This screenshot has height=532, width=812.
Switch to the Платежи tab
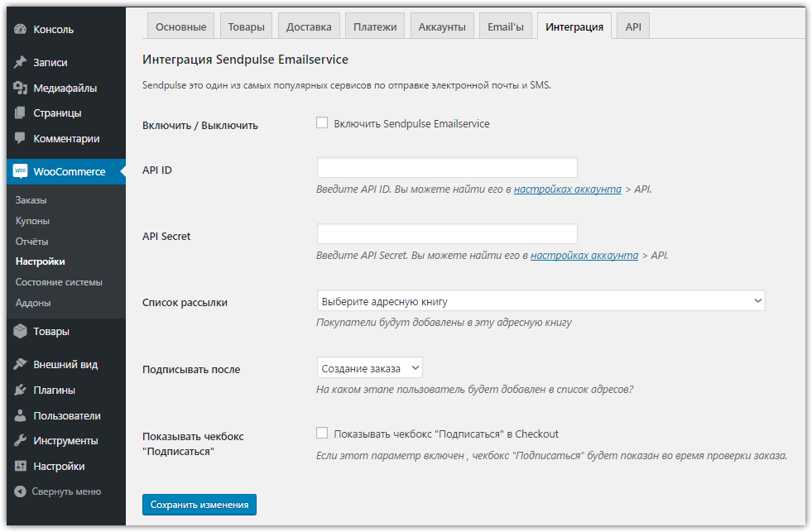[x=374, y=26]
